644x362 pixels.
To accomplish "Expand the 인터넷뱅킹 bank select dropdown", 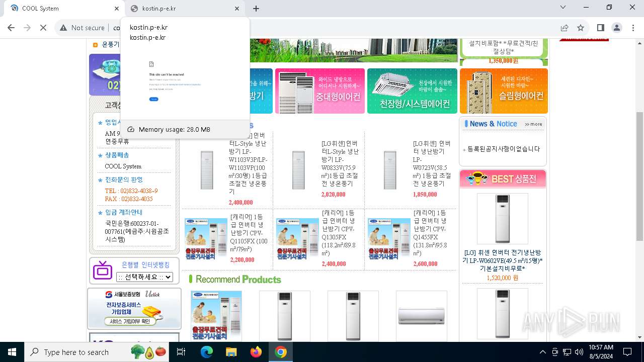I will [144, 277].
